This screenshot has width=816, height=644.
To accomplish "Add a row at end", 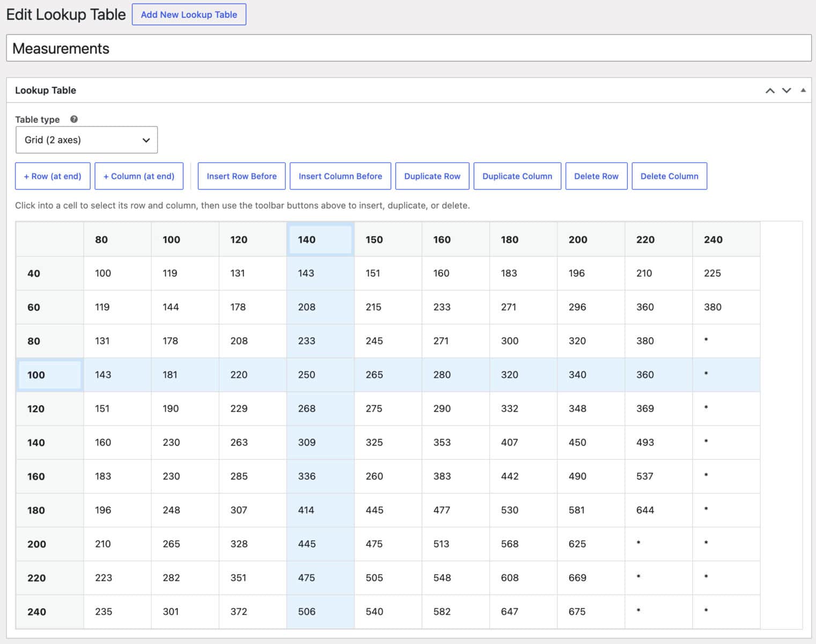I will click(x=53, y=176).
